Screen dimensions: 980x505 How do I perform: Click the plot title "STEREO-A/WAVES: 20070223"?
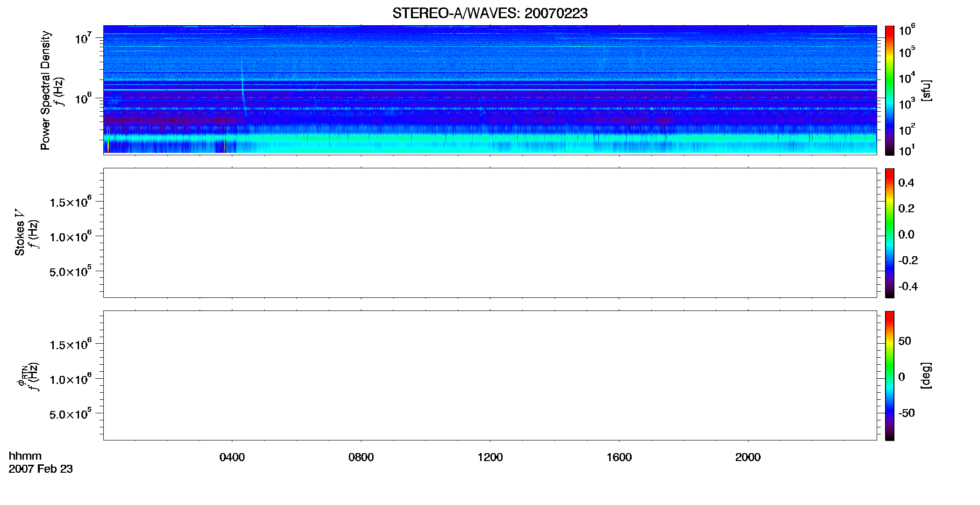click(490, 14)
